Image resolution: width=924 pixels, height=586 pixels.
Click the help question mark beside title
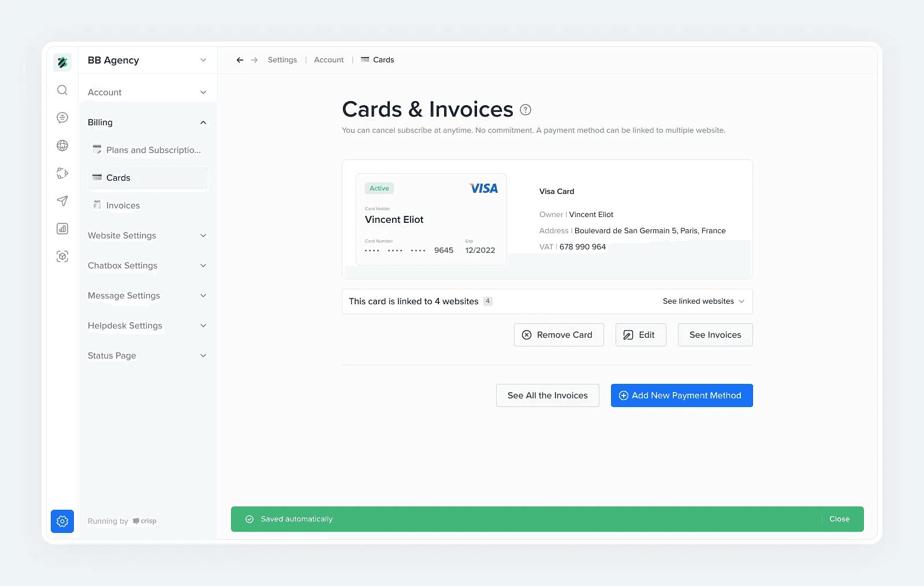(526, 110)
